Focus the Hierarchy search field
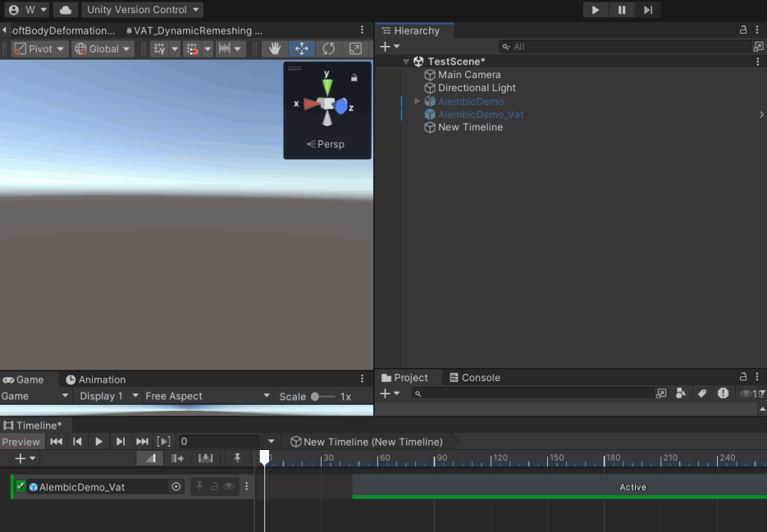 point(625,47)
